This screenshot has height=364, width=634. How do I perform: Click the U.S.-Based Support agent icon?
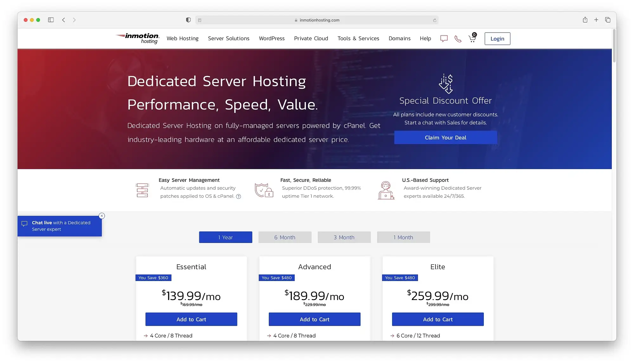point(385,189)
